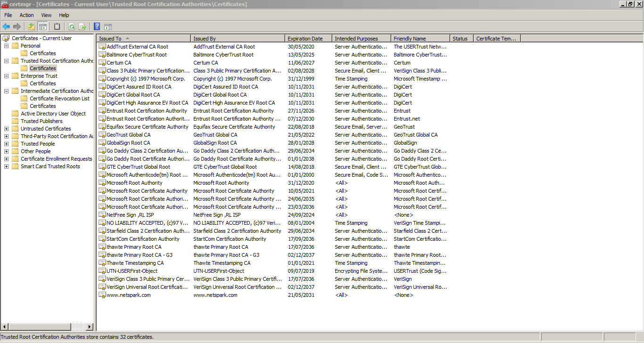Click the folder icon next to Trusted Publishers
Image resolution: width=644 pixels, height=343 pixels.
point(15,121)
